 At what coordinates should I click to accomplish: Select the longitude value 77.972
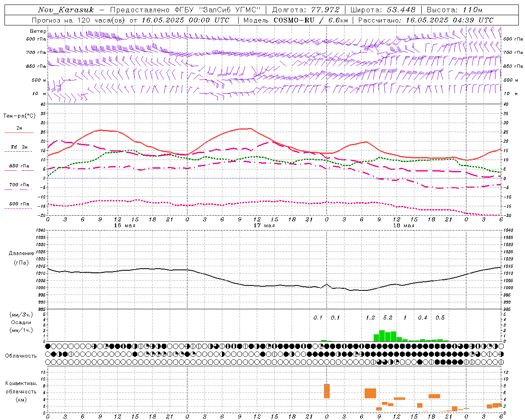point(325,10)
